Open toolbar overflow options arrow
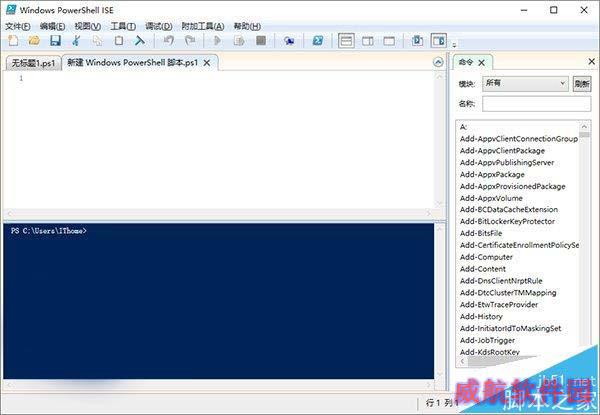Screen dimensions: 600x415 (x=454, y=44)
